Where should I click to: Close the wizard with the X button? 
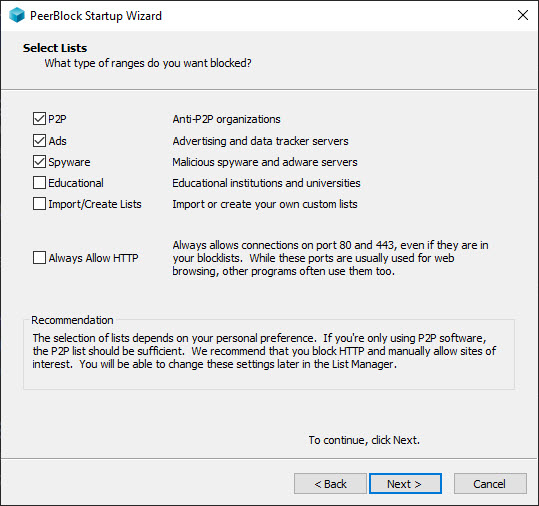(x=523, y=15)
